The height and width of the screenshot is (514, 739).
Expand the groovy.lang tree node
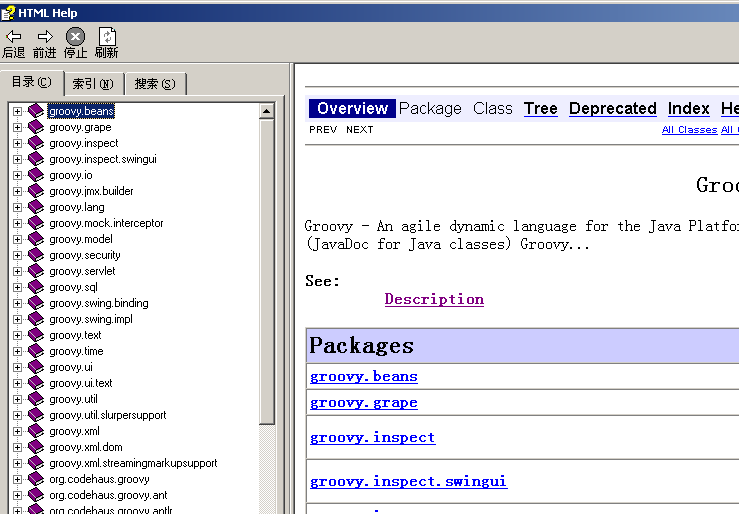(x=17, y=207)
